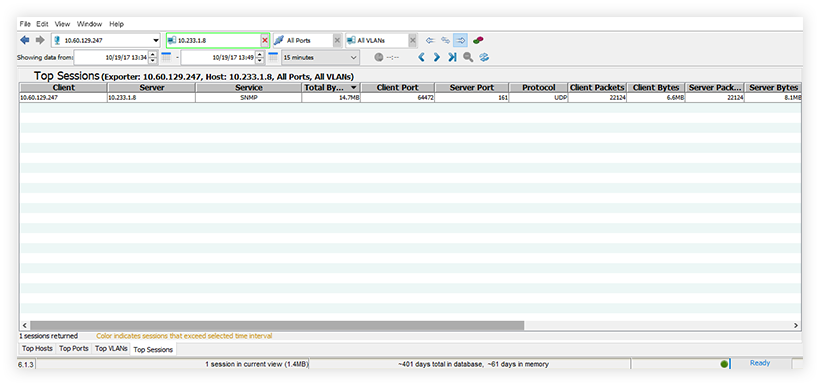Click the green status indicator dot
The width and height of the screenshot is (821, 387).
[x=724, y=364]
